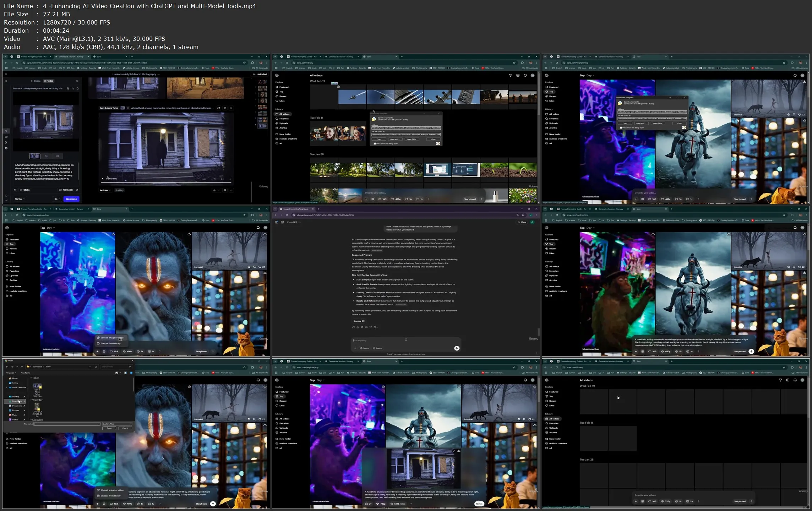Click the blue Generate button in Runway

pyautogui.click(x=71, y=199)
